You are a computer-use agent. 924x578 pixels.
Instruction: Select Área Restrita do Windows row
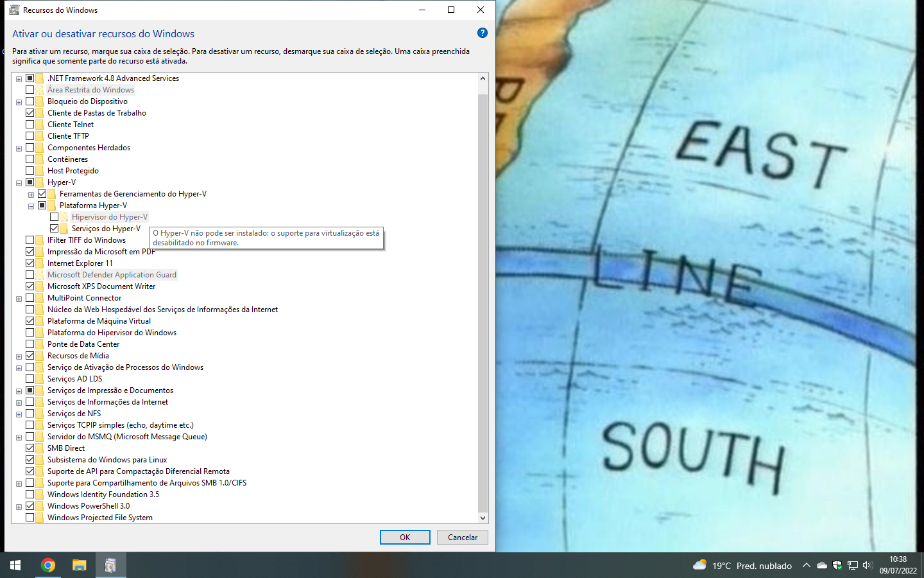point(90,90)
